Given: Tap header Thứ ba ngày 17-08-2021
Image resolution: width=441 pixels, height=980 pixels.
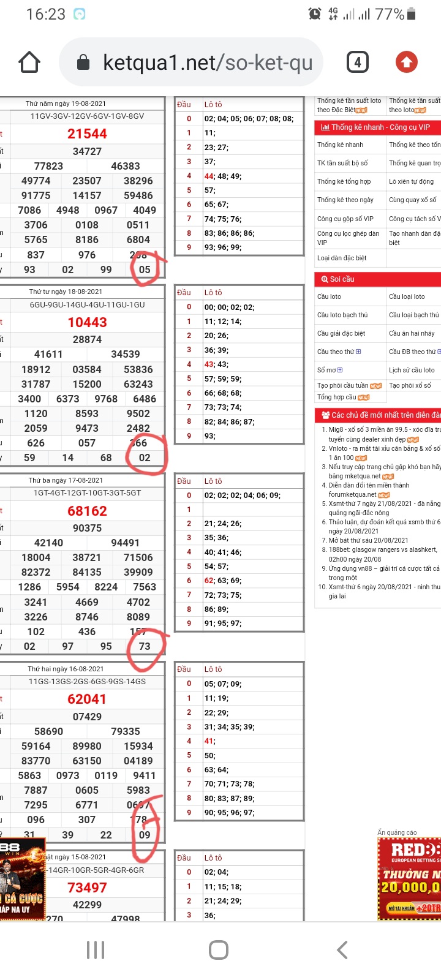Looking at the screenshot, I should 66,480.
